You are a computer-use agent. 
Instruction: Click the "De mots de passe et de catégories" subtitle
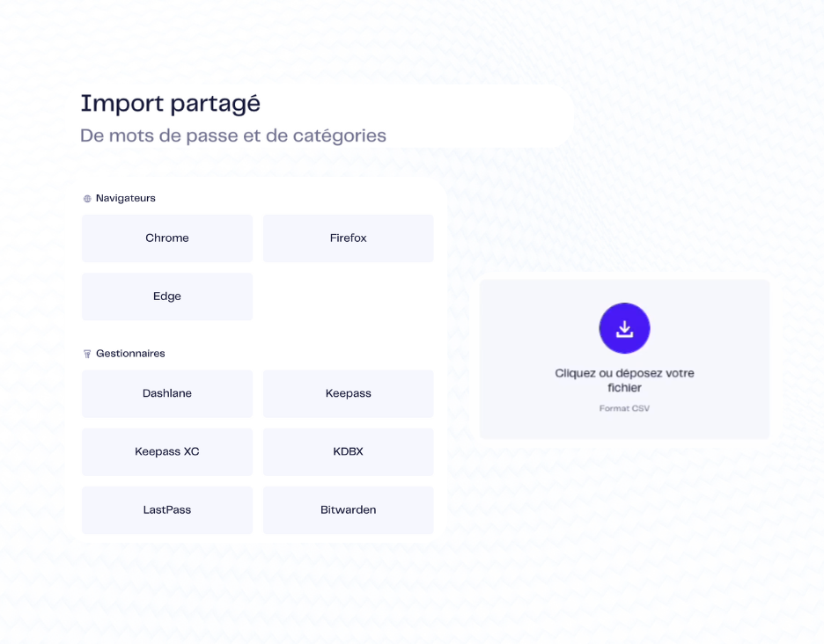tap(233, 136)
